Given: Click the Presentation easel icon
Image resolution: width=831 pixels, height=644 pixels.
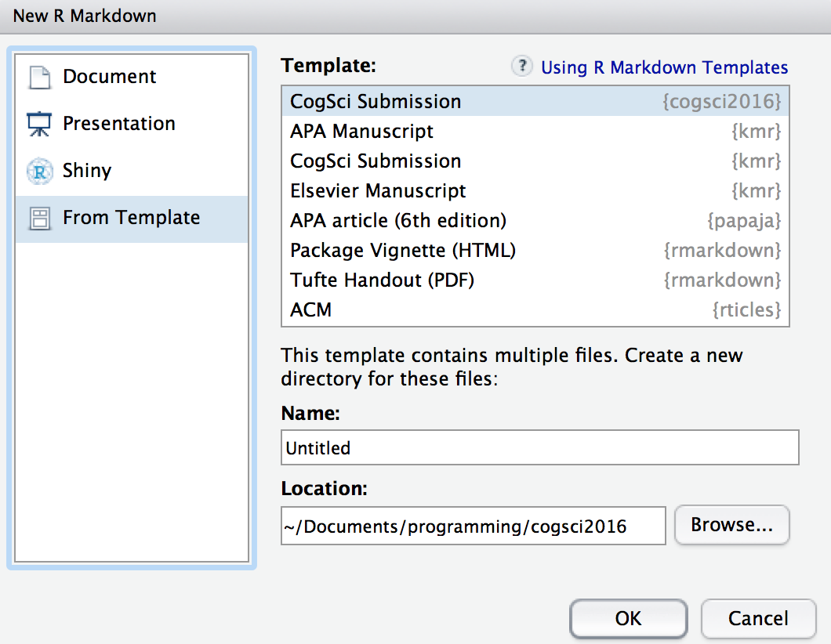Looking at the screenshot, I should (40, 124).
